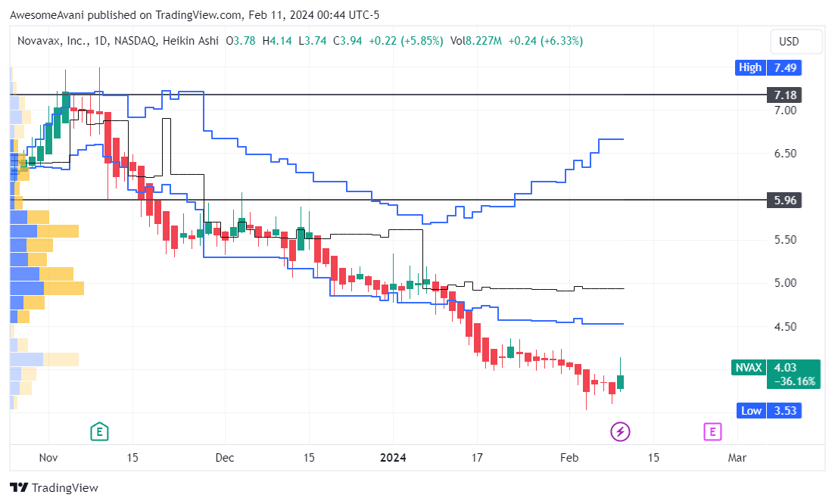Click the purple lightning bolt event icon
Screen dimensions: 835x504
pyautogui.click(x=620, y=431)
